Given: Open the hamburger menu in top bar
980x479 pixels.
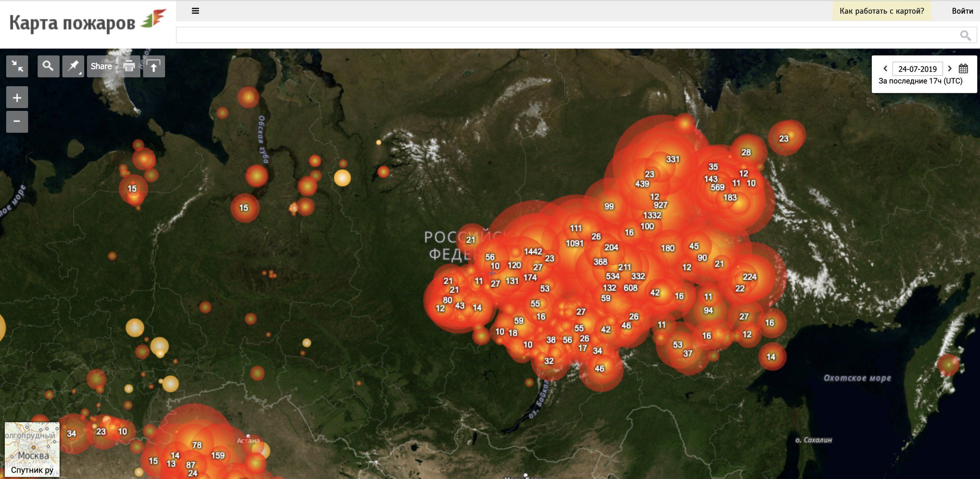Looking at the screenshot, I should (x=195, y=11).
